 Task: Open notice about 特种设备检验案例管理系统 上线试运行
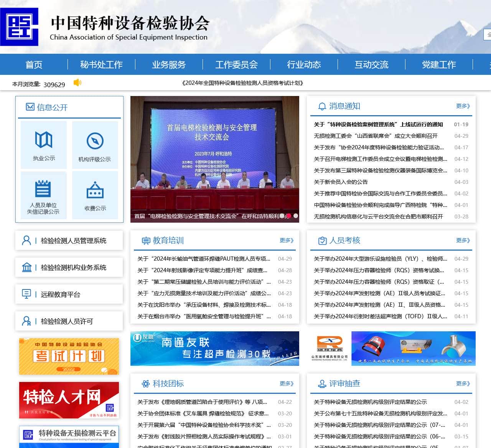click(x=378, y=124)
